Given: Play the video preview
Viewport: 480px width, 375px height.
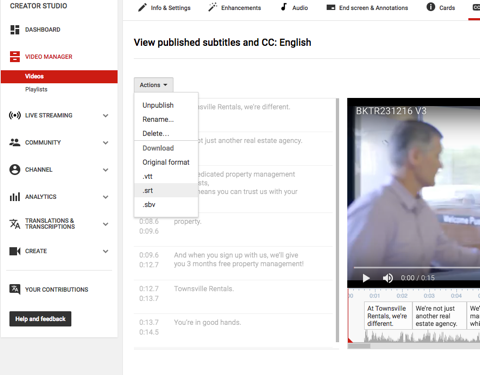Looking at the screenshot, I should [366, 278].
